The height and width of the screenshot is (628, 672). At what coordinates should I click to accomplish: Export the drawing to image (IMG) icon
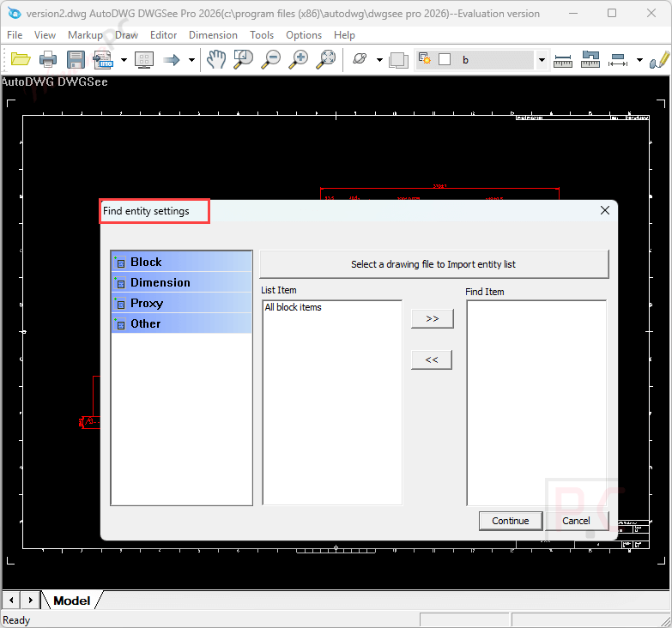(103, 59)
